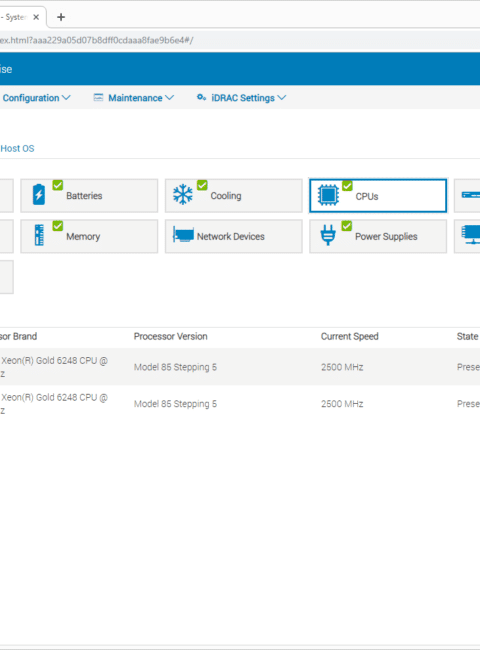The width and height of the screenshot is (480, 650).
Task: Switch to the Host OS tab
Action: click(17, 148)
